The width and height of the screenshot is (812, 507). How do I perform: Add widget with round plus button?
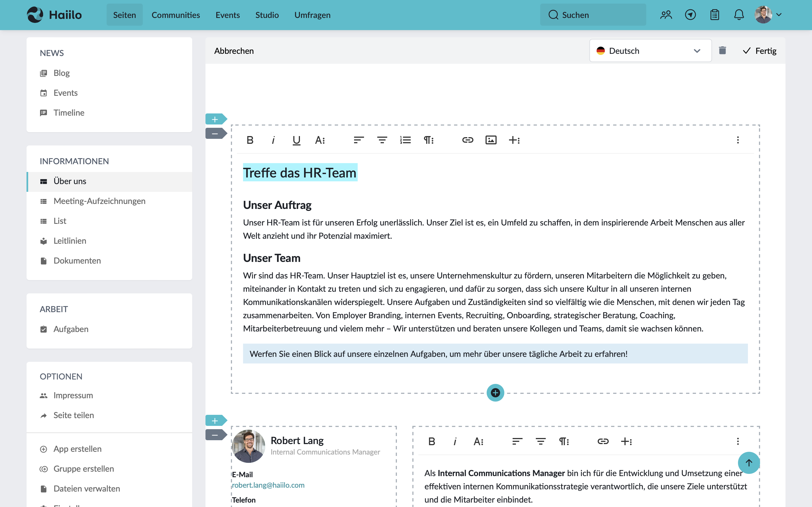495,392
